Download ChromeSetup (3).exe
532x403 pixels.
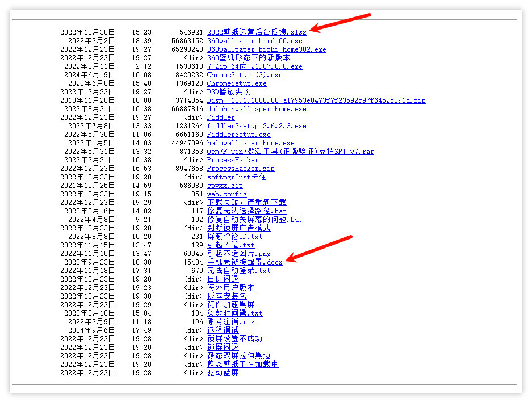[x=244, y=75]
